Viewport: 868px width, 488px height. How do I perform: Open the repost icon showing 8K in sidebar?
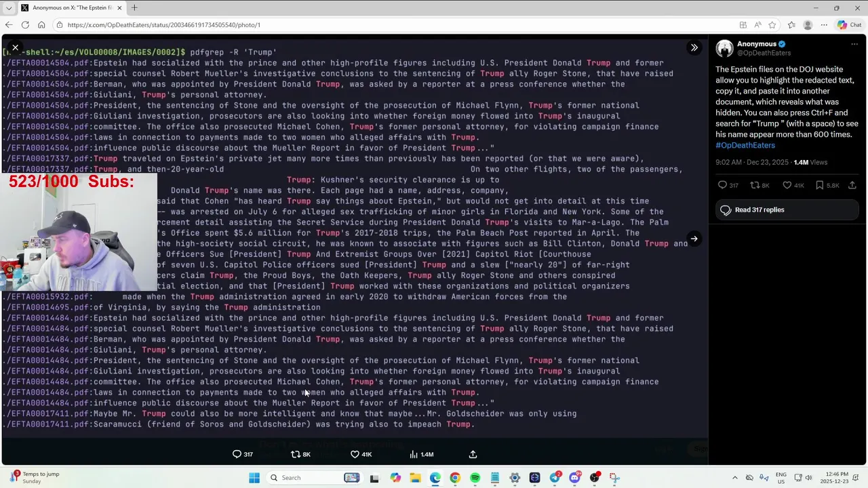(x=759, y=185)
